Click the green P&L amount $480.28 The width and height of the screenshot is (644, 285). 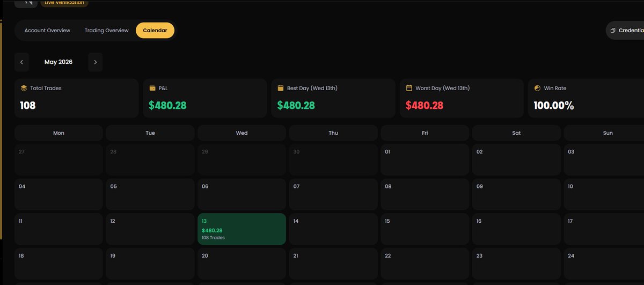tap(167, 106)
